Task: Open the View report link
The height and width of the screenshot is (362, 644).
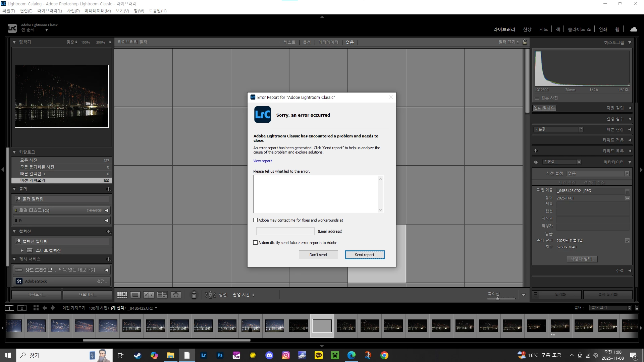Action: (262, 161)
